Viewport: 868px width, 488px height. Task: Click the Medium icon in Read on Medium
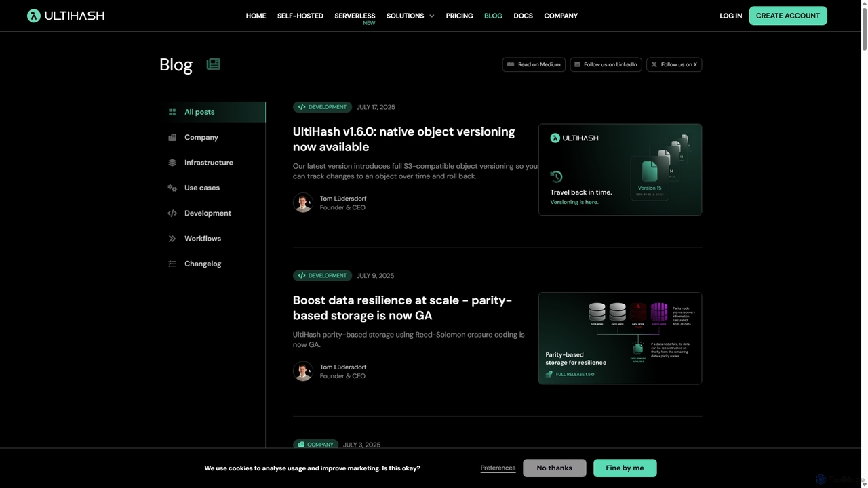click(x=511, y=64)
